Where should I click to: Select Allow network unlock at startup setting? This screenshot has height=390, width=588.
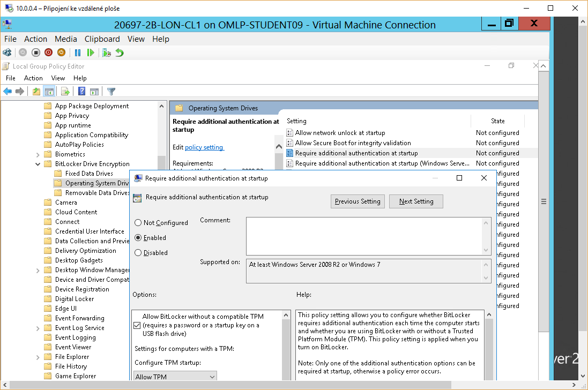(x=340, y=133)
